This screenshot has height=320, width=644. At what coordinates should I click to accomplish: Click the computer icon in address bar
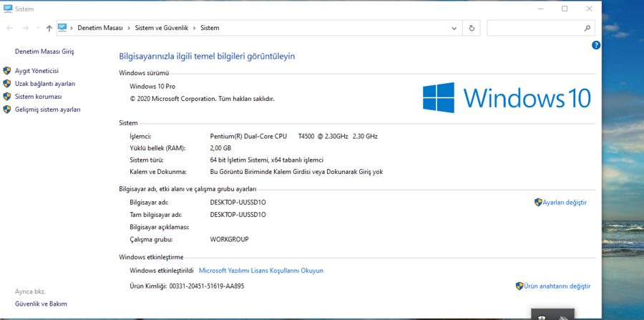62,27
